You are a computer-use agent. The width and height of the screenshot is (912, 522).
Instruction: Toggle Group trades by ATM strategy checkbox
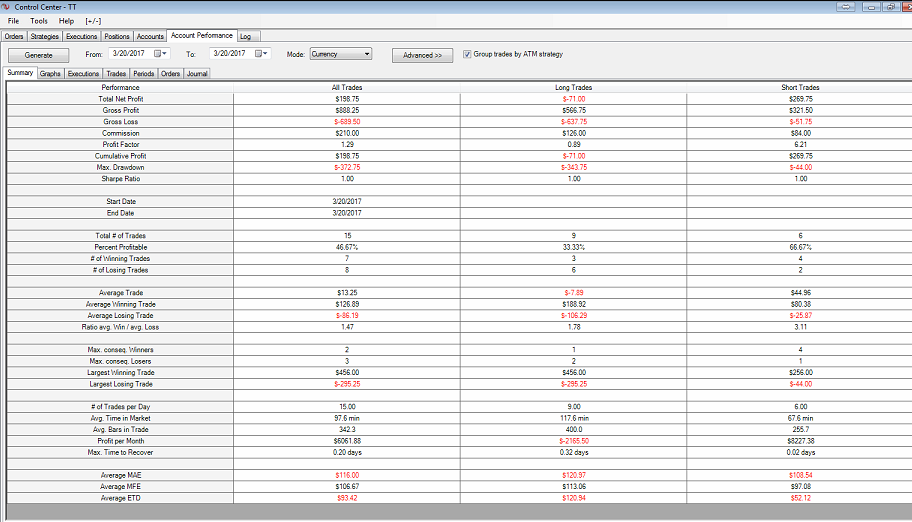467,54
